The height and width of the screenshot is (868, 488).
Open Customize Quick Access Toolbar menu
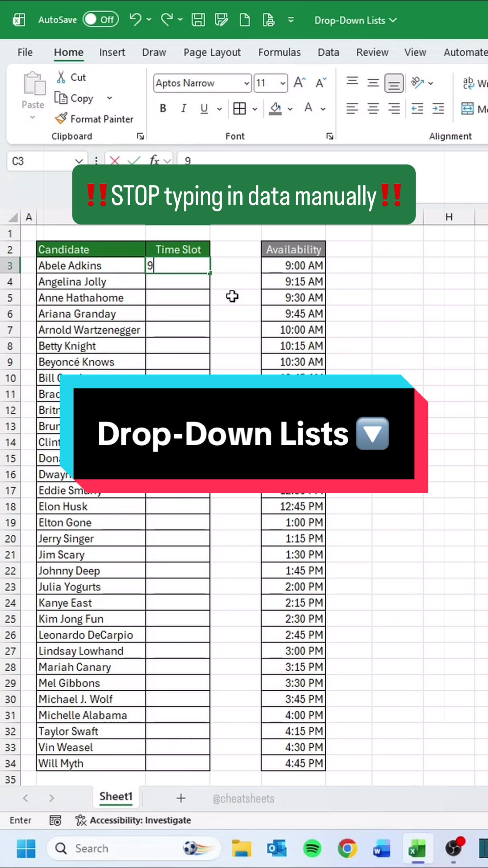click(291, 20)
